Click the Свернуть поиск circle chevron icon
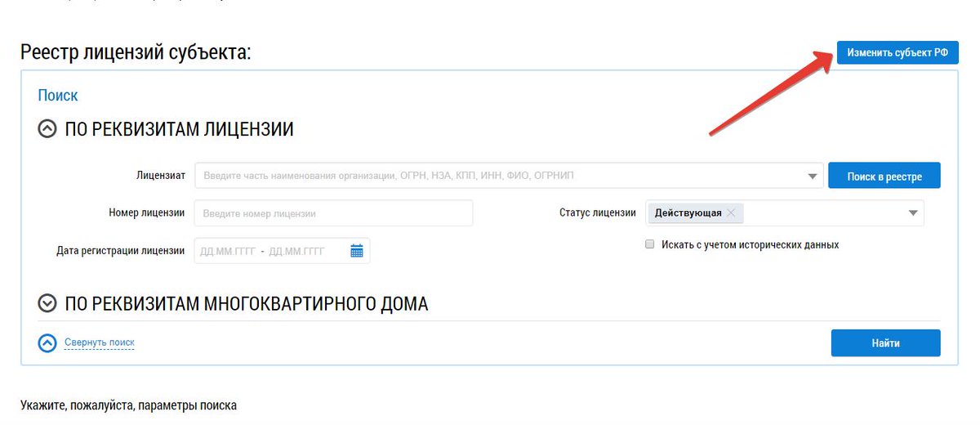Viewport: 980px width, 425px height. [47, 343]
